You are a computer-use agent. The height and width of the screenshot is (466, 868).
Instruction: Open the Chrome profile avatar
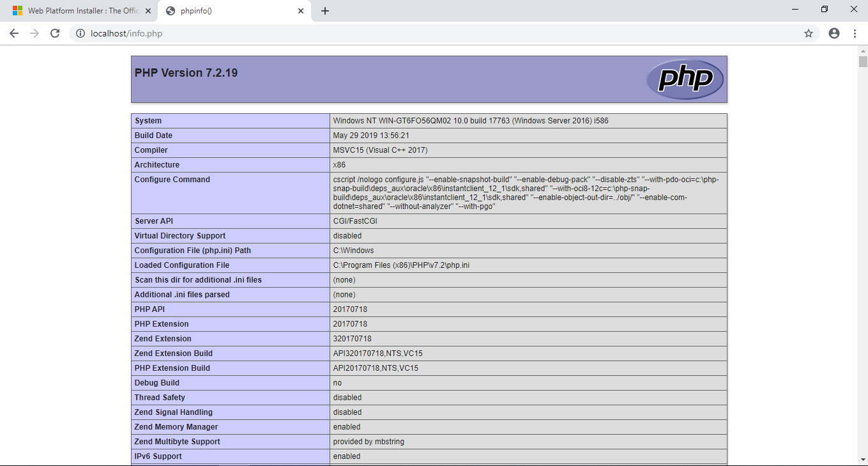[x=834, y=33]
